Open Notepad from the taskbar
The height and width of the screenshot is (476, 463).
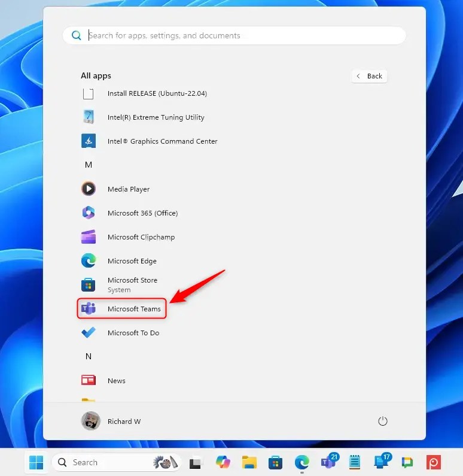point(355,462)
